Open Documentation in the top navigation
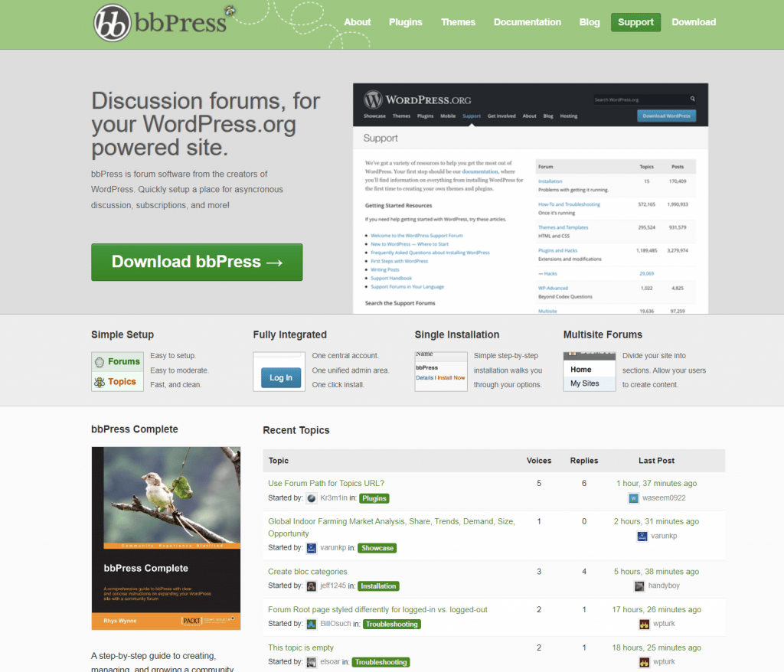This screenshot has width=784, height=672. (527, 22)
